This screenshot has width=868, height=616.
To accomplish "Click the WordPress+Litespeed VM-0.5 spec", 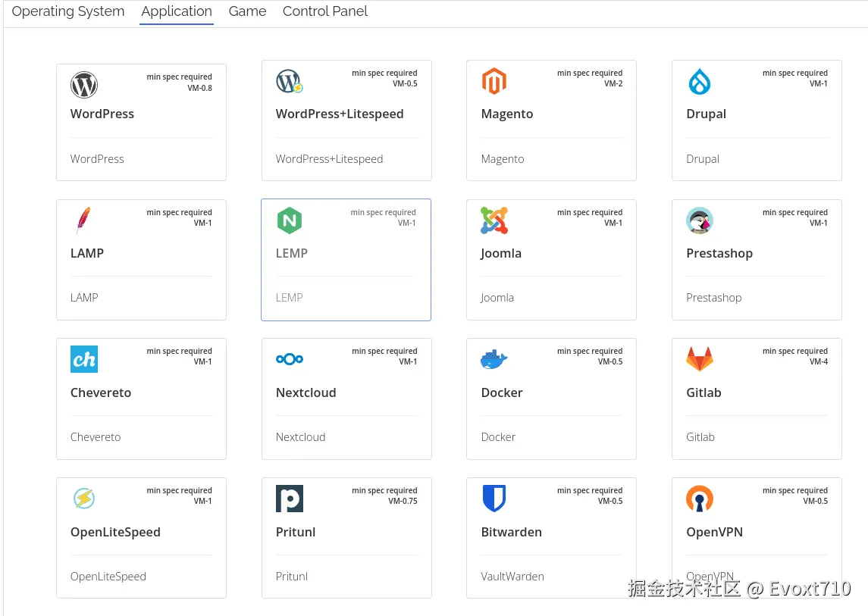I will coord(406,83).
